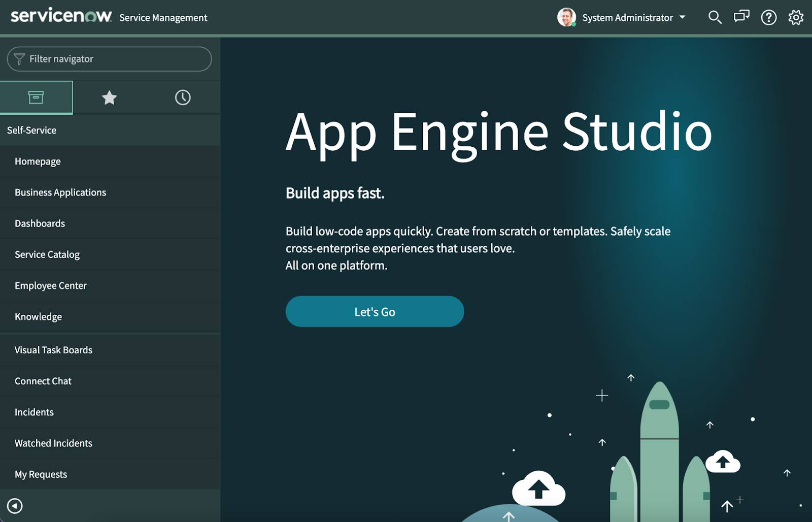Viewport: 812px width, 522px height.
Task: Collapse the Self-Service section
Action: coord(110,130)
